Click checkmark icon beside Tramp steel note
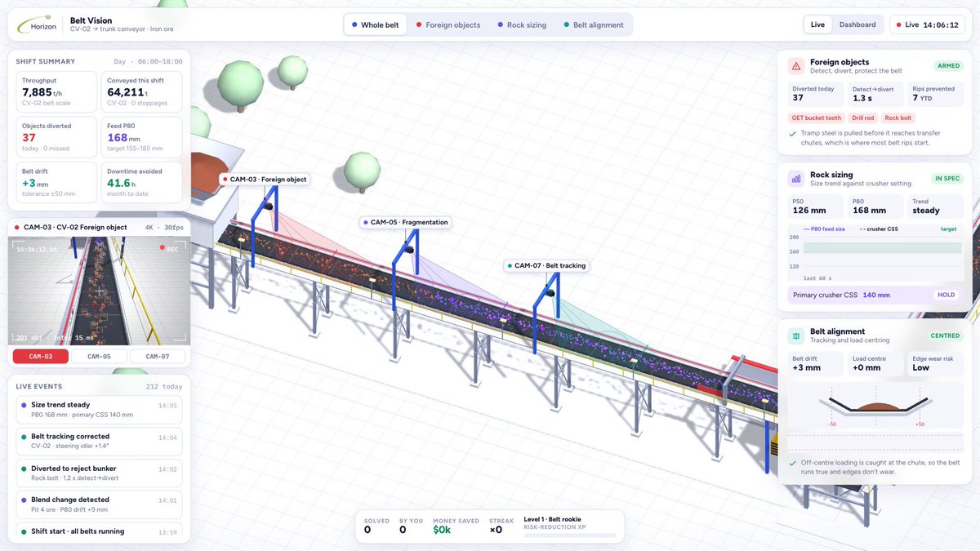 pos(793,133)
